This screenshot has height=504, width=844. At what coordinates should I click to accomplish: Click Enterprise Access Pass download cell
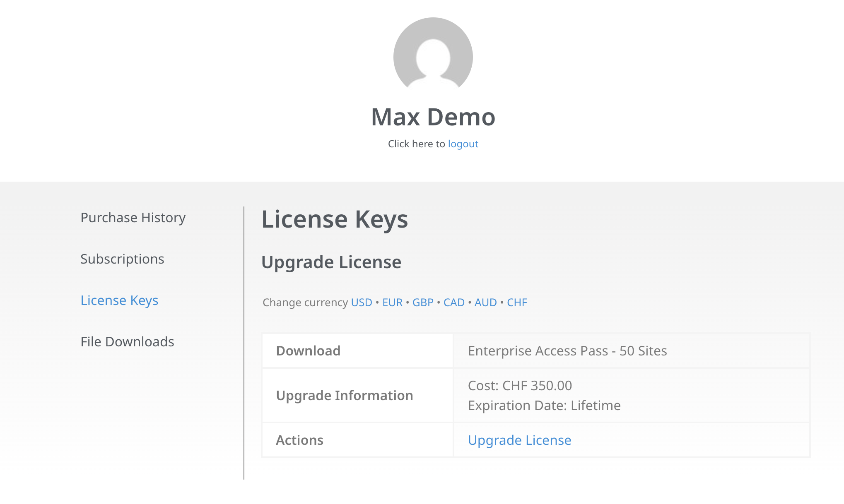[567, 351]
